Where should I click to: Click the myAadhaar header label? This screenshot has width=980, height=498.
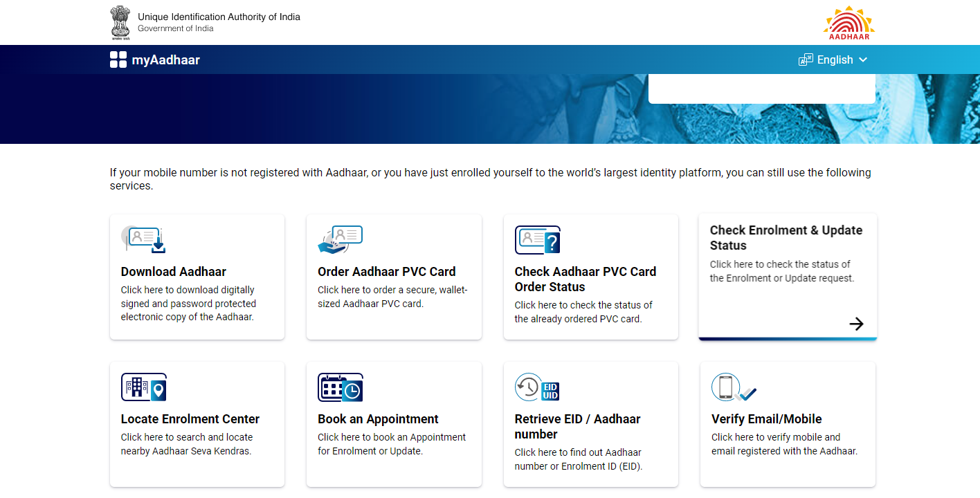pyautogui.click(x=166, y=60)
